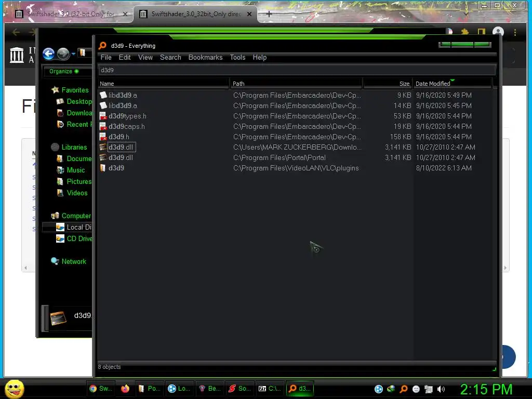Select d3d9.dll in MARK ZUCKERBERG Downloads

pyautogui.click(x=121, y=147)
